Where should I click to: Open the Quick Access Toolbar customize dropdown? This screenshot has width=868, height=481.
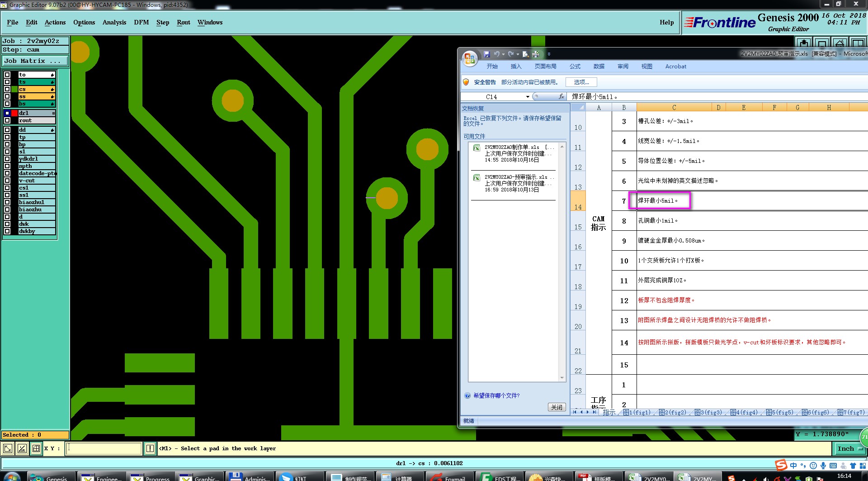(549, 54)
